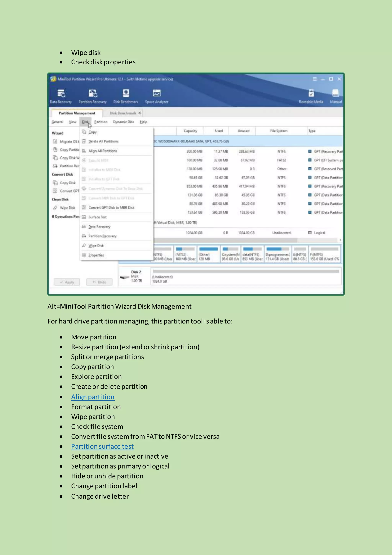The image size is (392, 555).
Task: Select Delete All Partitions menu entry
Action: pos(116,141)
